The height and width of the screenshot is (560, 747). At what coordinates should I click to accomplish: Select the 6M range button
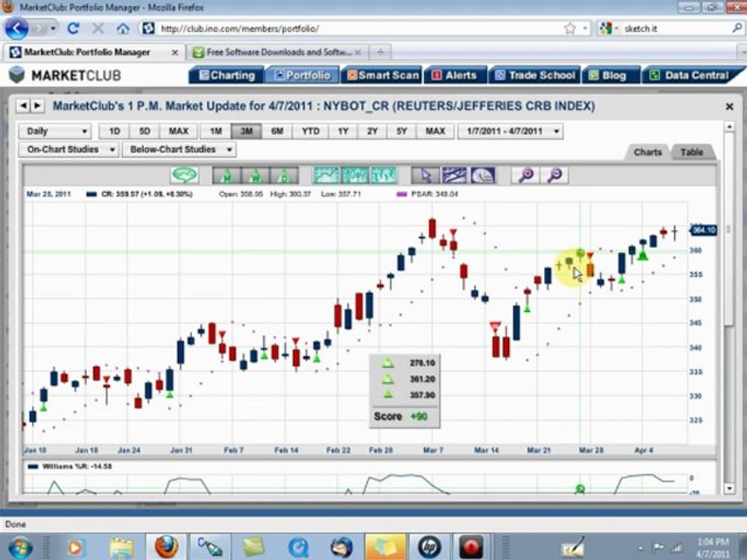pyautogui.click(x=277, y=131)
